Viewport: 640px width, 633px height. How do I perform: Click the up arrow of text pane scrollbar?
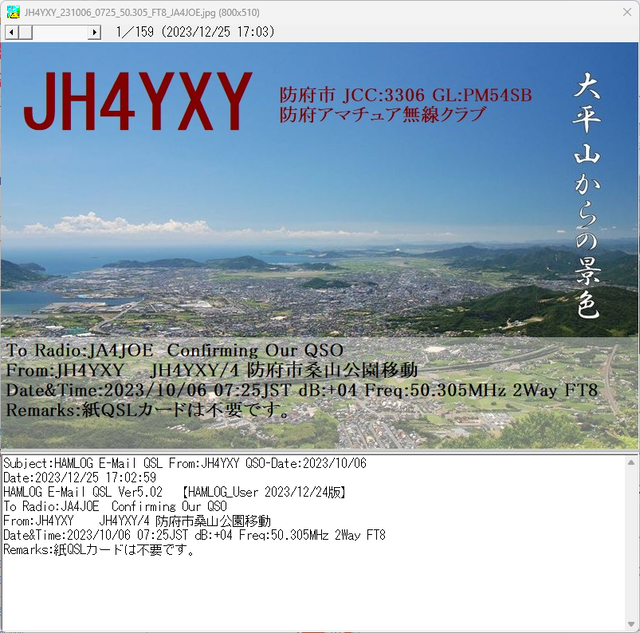(631, 462)
